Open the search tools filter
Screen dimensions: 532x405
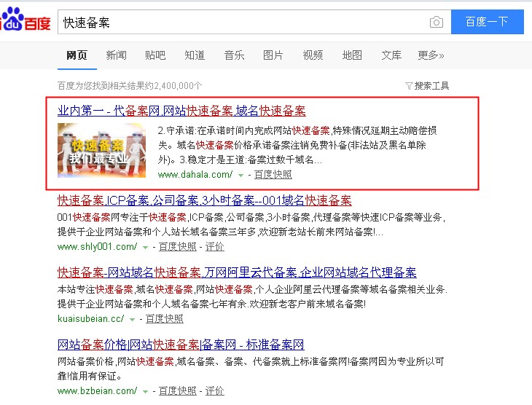427,86
